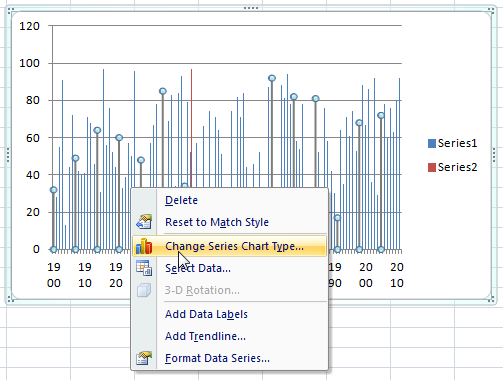
Task: Click the selected data point marker near 92
Action: pos(272,78)
